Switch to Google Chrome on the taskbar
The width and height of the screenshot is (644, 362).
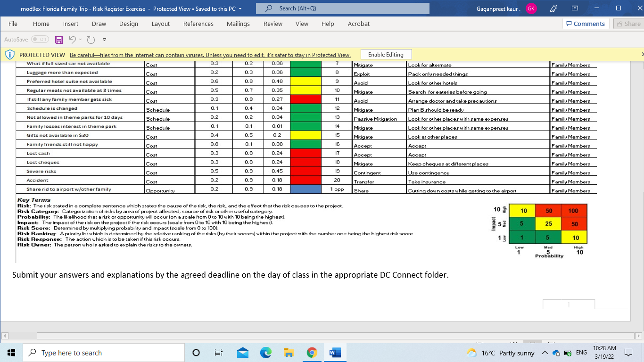point(312,353)
